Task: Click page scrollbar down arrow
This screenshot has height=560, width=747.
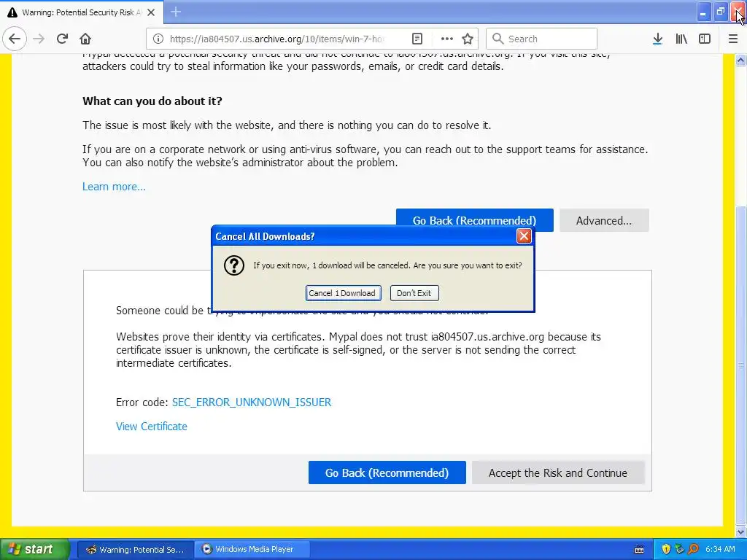Action: (741, 532)
